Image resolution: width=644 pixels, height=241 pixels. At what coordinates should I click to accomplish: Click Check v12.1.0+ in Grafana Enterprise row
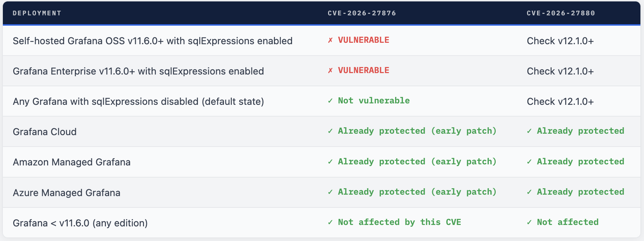coord(560,71)
